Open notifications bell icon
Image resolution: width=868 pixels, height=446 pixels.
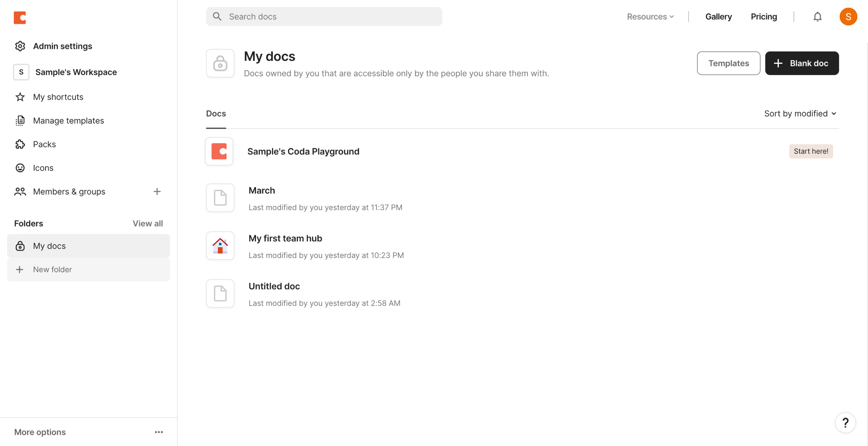(x=817, y=17)
